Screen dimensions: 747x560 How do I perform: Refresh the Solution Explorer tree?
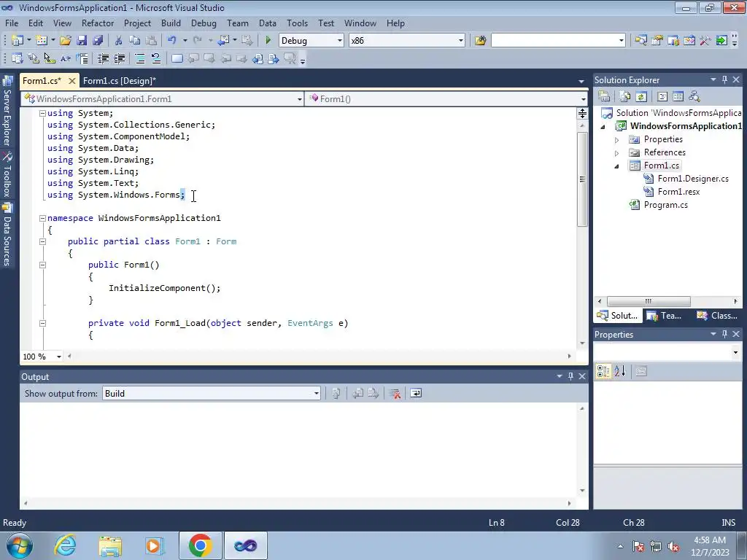click(641, 97)
